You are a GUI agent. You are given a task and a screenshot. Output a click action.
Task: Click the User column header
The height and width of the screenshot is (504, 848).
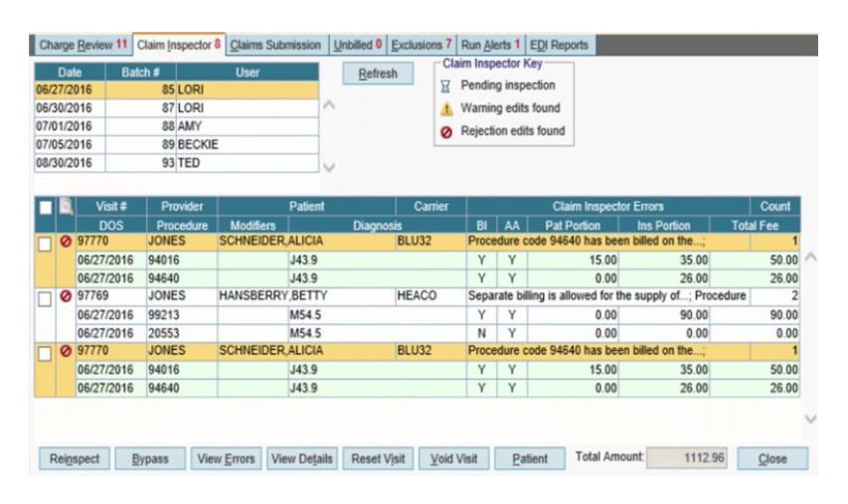point(248,73)
